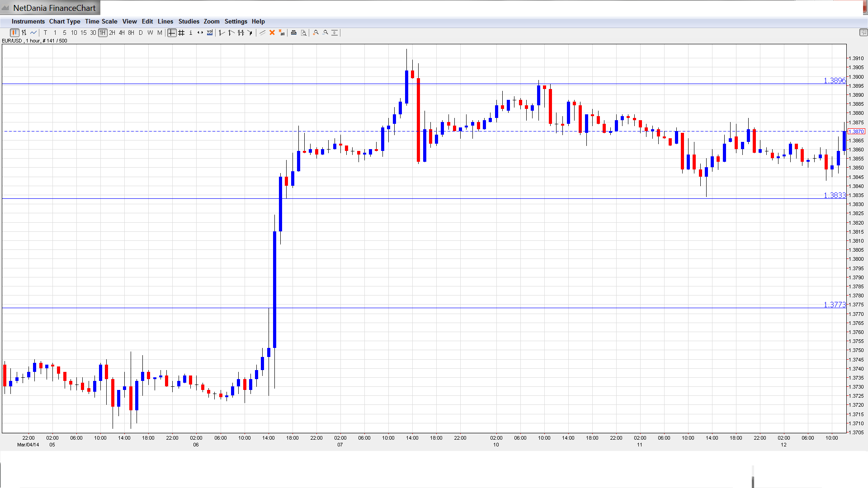Open the Settings menu
The width and height of the screenshot is (868, 488).
tap(236, 21)
